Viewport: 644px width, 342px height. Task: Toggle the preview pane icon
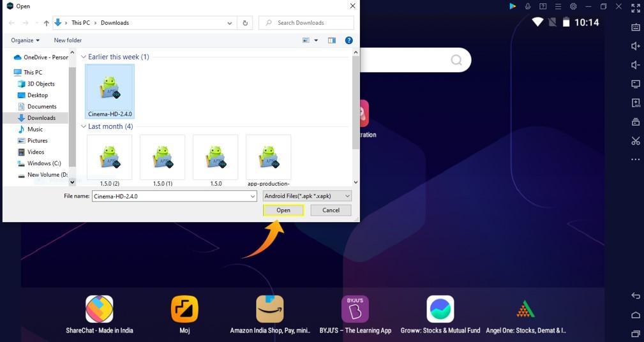coord(332,40)
